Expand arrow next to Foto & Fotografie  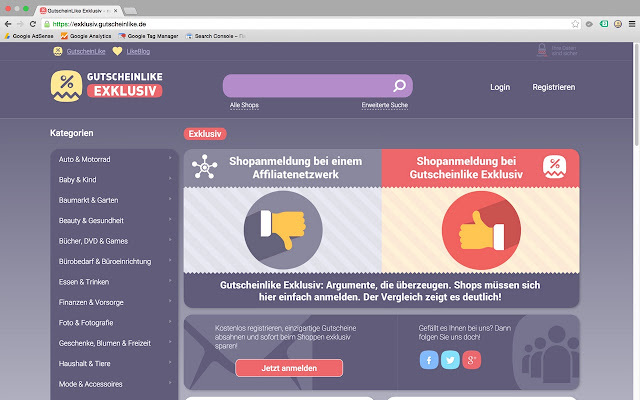[170, 322]
